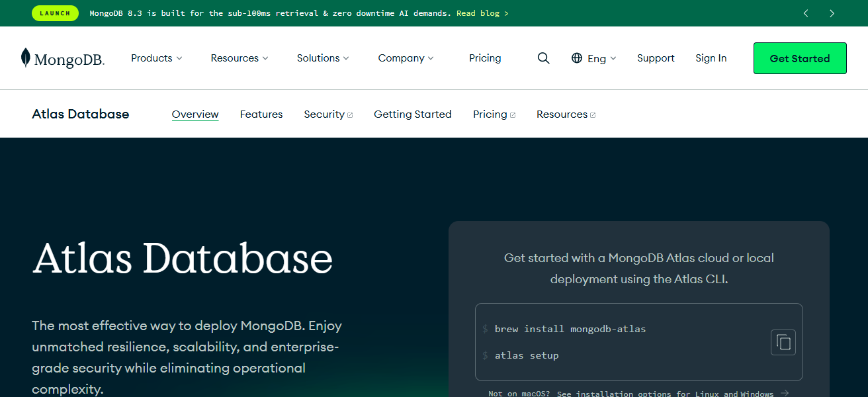This screenshot has width=868, height=397.
Task: Follow the Read blog link in banner
Action: (482, 13)
